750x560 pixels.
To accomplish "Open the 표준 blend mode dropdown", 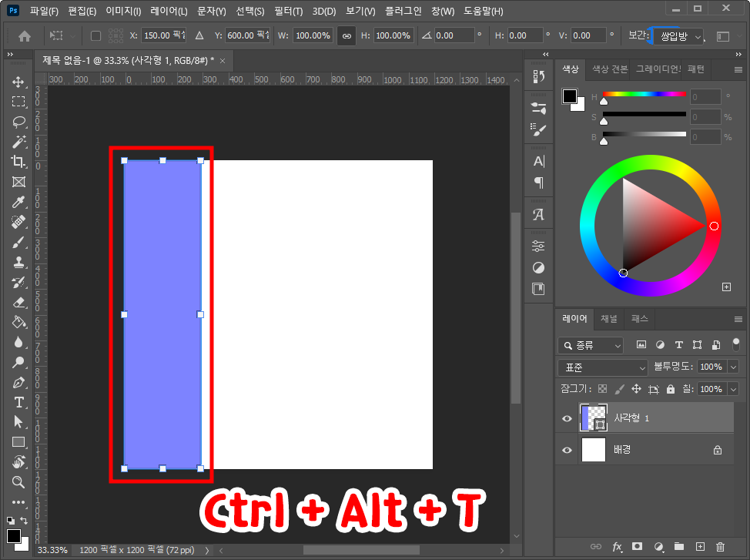I will pos(602,367).
